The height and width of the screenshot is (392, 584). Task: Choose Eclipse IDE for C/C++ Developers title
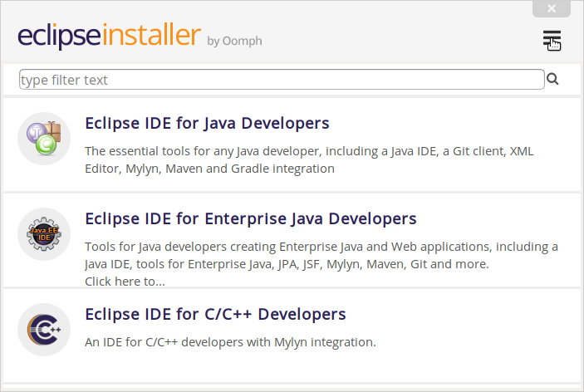click(x=215, y=315)
